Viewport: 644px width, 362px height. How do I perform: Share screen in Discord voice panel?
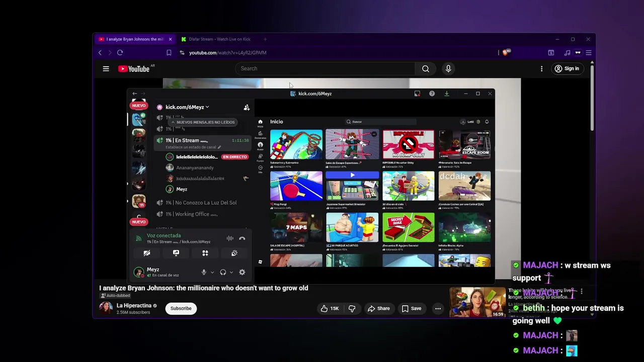[x=176, y=253]
